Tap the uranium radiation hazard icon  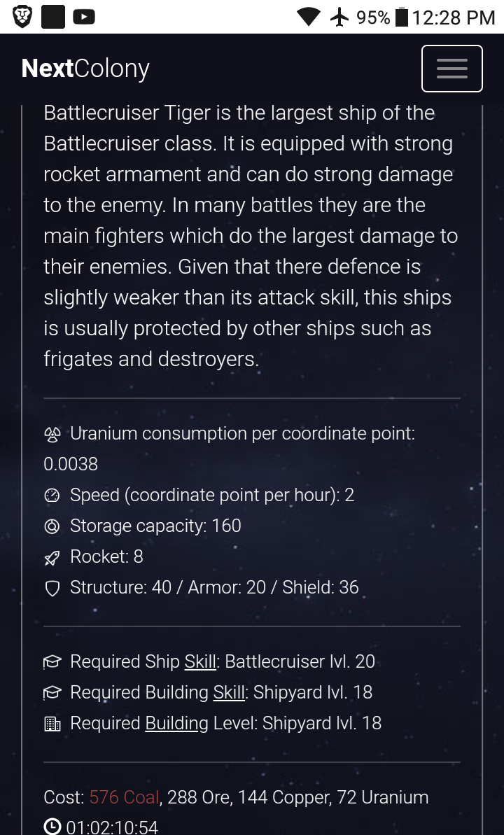(52, 434)
